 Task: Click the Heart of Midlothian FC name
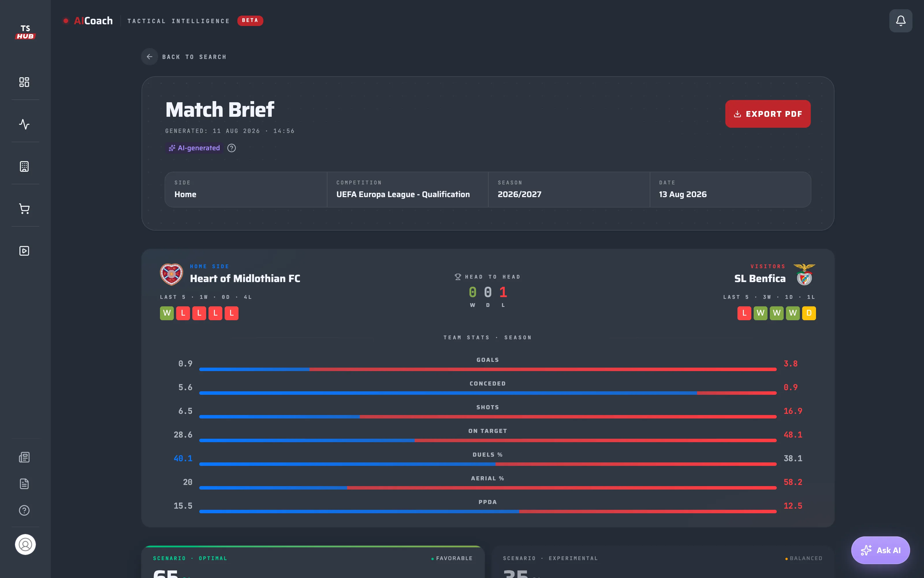pos(245,279)
